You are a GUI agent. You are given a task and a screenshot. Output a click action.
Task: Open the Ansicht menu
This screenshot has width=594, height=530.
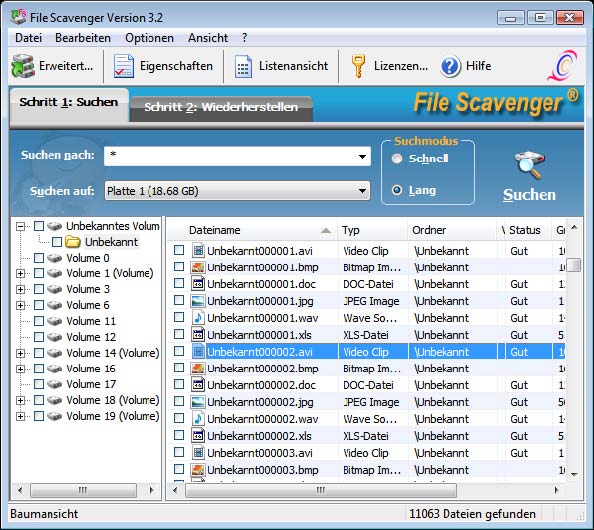coord(208,38)
